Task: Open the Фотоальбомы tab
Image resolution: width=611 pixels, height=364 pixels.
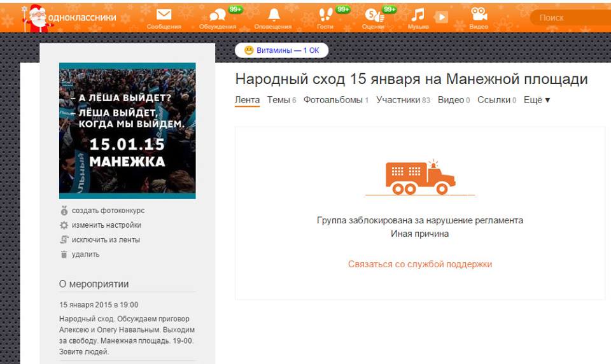Action: (336, 100)
